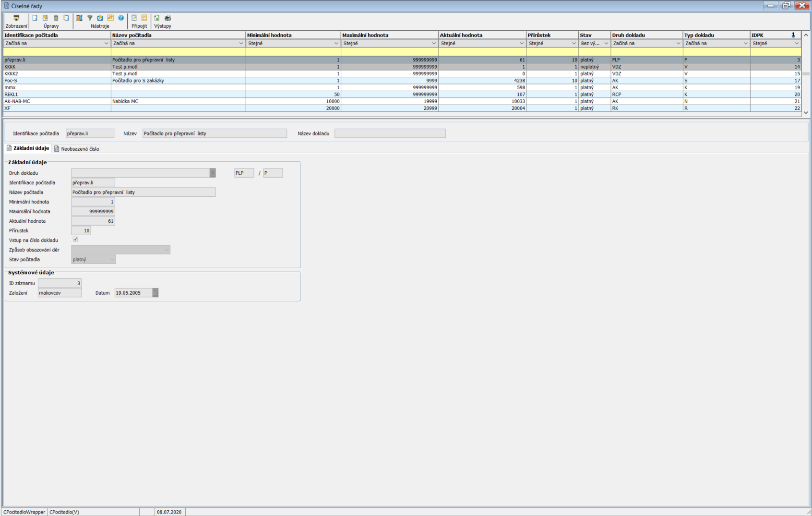This screenshot has width=812, height=516.
Task: Open the Způsob obsazování děr dropdown
Action: point(167,250)
